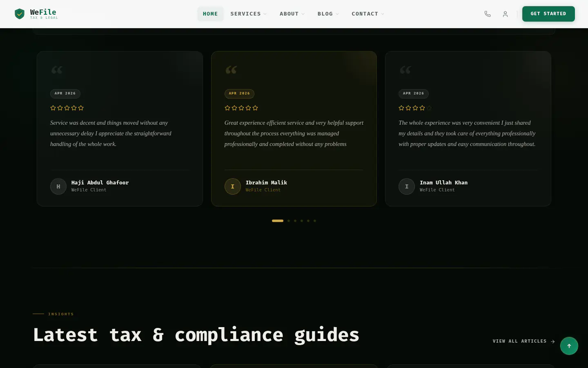
Task: Expand the Services dropdown menu
Action: [x=248, y=14]
